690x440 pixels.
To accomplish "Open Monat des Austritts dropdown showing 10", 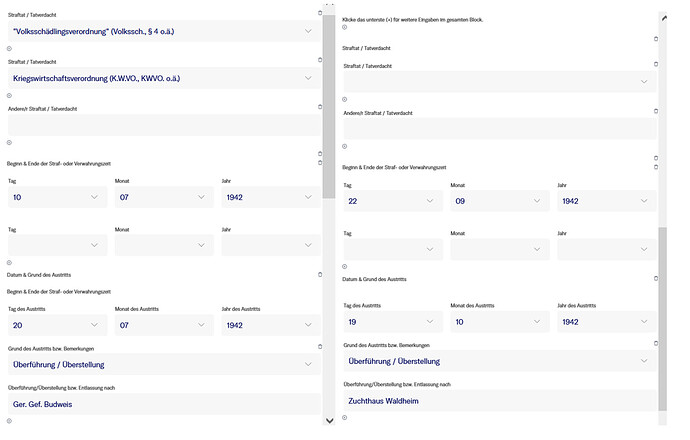I will click(500, 323).
